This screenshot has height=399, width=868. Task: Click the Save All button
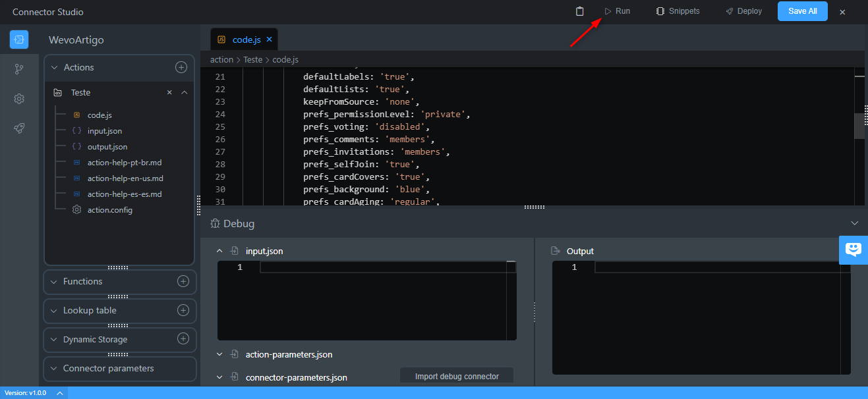[802, 11]
